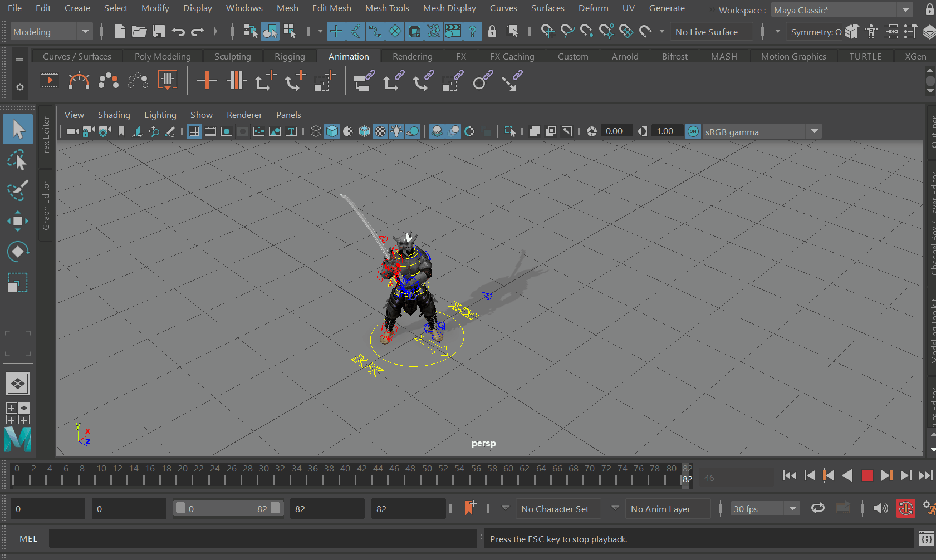Click the playback range slider bar
Image resolution: width=936 pixels, height=560 pixels.
coord(228,509)
